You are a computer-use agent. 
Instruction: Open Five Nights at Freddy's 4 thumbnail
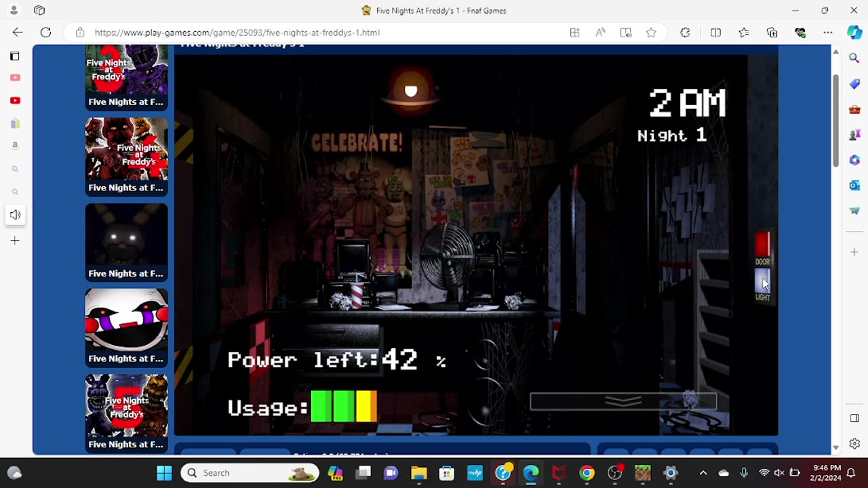click(126, 157)
